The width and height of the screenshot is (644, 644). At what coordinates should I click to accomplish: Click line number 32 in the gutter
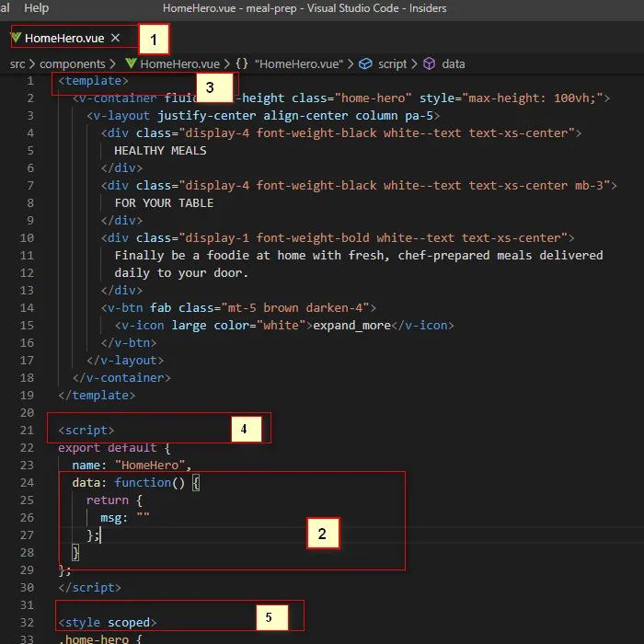[27, 623]
